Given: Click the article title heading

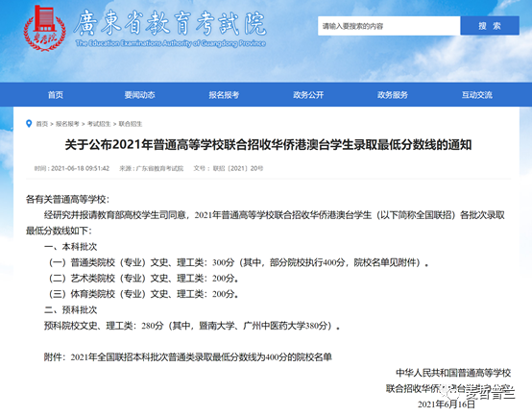Looking at the screenshot, I should pyautogui.click(x=268, y=145).
